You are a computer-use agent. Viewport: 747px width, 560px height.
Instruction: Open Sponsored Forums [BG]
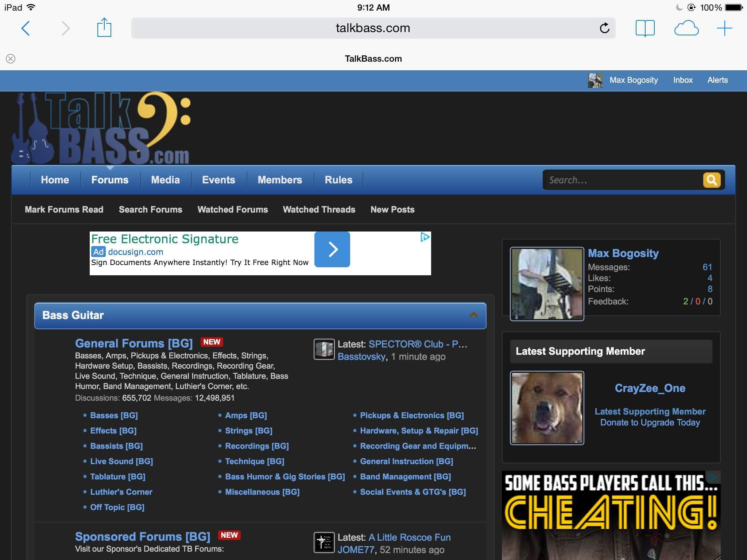143,537
